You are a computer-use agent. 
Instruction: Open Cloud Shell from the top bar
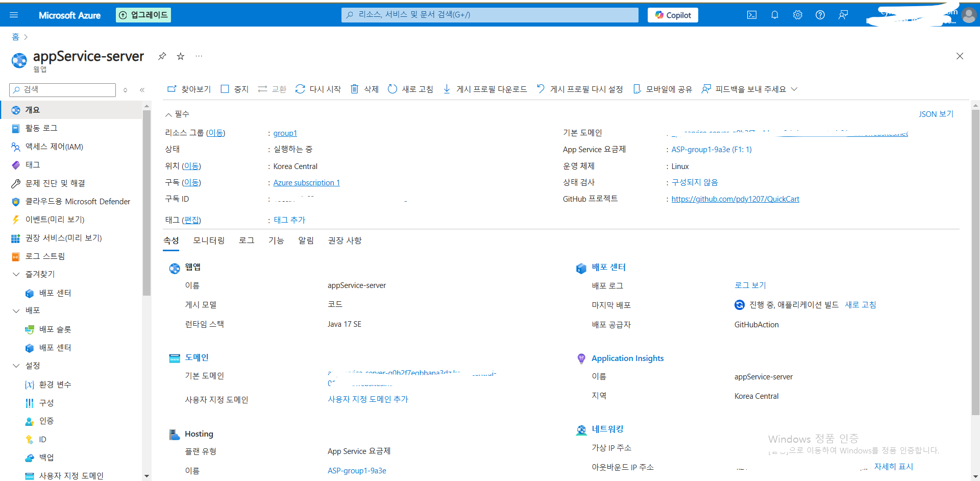(x=751, y=15)
